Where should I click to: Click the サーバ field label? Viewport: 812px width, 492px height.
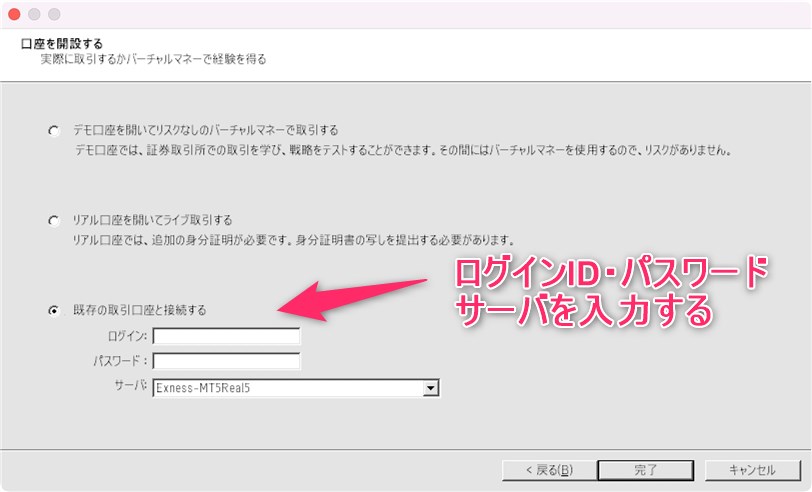tap(130, 385)
